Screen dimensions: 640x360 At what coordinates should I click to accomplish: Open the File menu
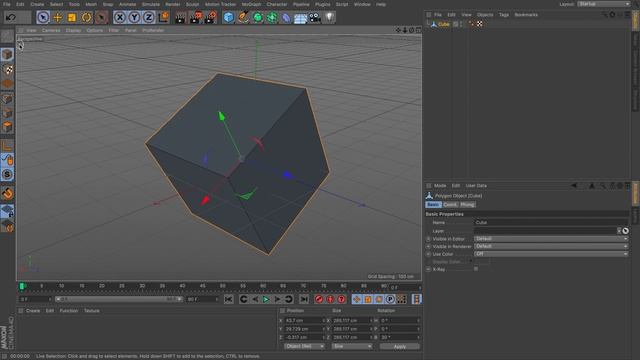pos(7,4)
